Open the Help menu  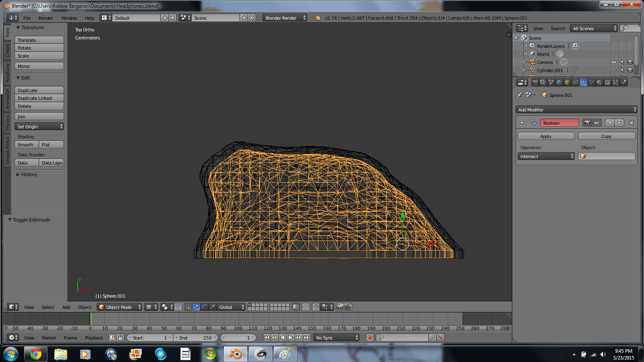[x=89, y=18]
